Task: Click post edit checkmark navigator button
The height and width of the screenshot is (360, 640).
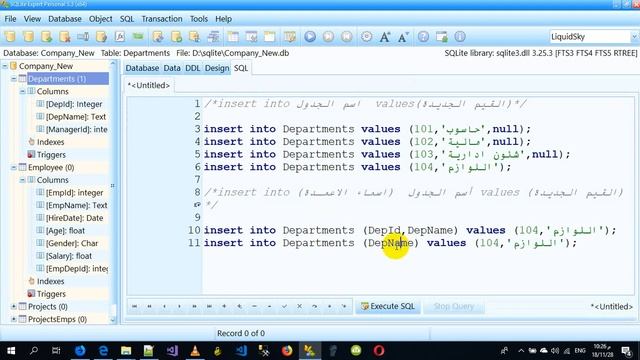Action: pos(284,306)
